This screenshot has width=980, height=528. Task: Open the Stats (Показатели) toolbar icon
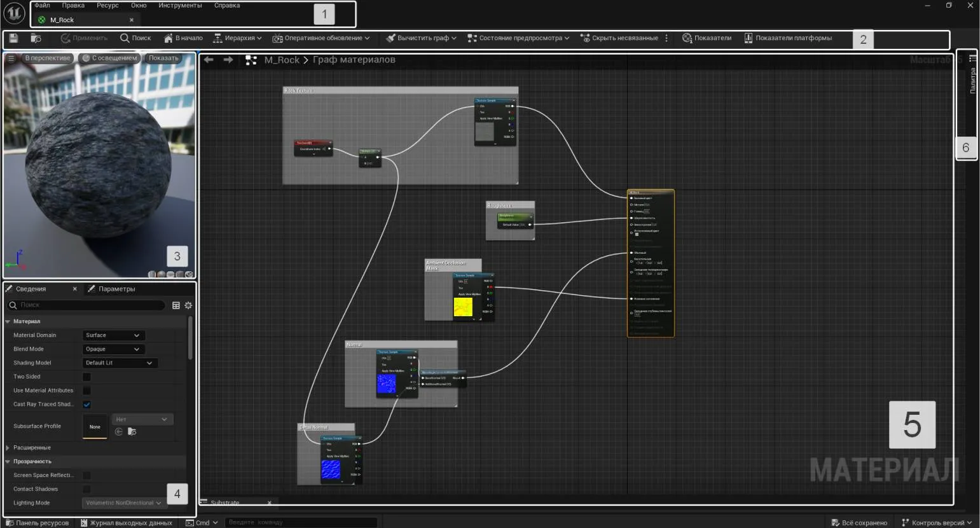(x=687, y=38)
